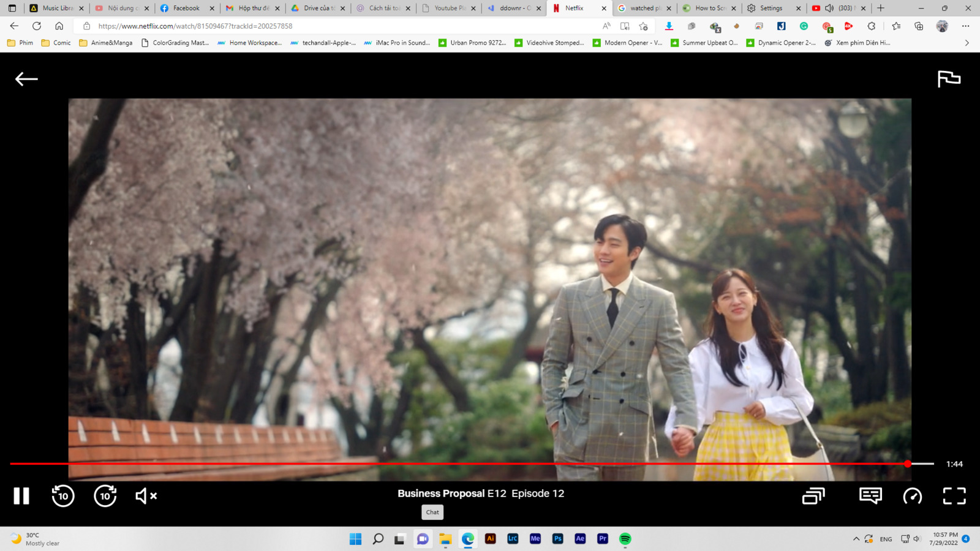
Task: Open the iMac Pro in Sound bookmark
Action: tap(396, 43)
